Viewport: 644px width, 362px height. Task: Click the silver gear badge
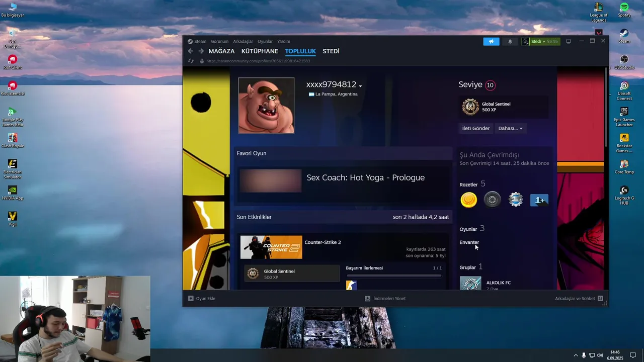tap(516, 200)
